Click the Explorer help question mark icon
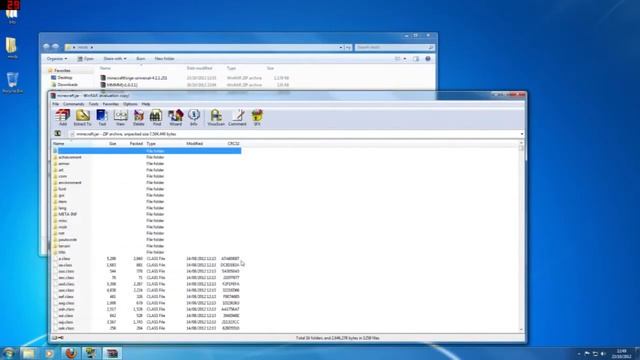Screen dimensions: 640x360 [x=428, y=59]
